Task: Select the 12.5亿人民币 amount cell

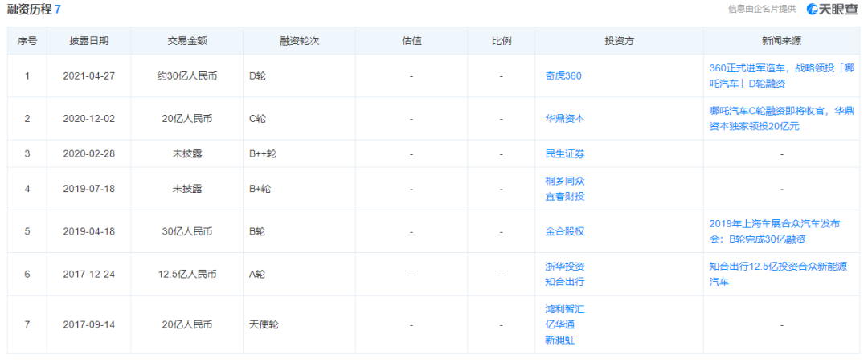Action: [186, 274]
